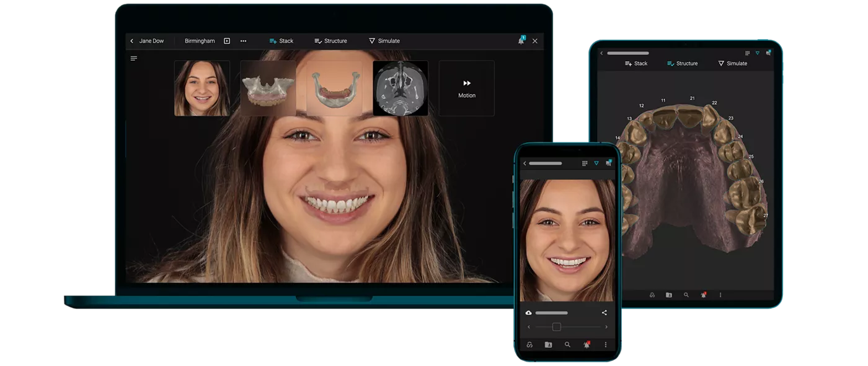Image resolution: width=868 pixels, height=366 pixels.
Task: Open the laptop's notification bell
Action: (x=521, y=40)
